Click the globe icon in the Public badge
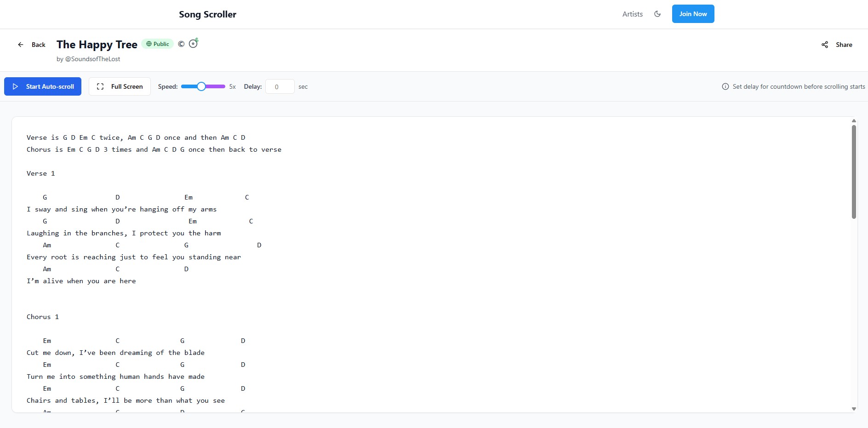This screenshot has width=868, height=428. (149, 44)
